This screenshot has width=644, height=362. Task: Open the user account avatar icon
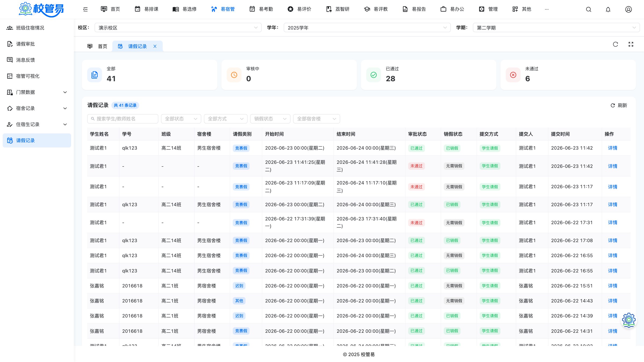pyautogui.click(x=628, y=9)
